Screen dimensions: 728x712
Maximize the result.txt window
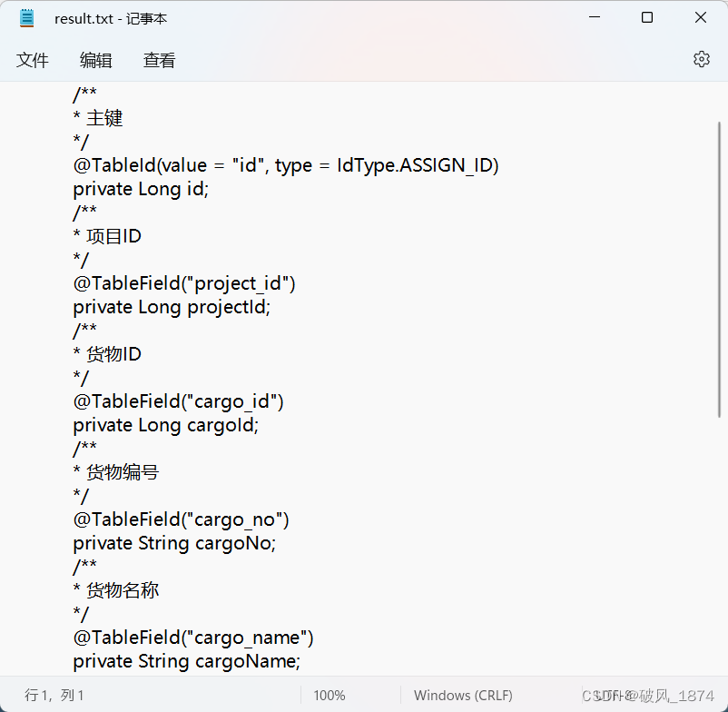[647, 17]
